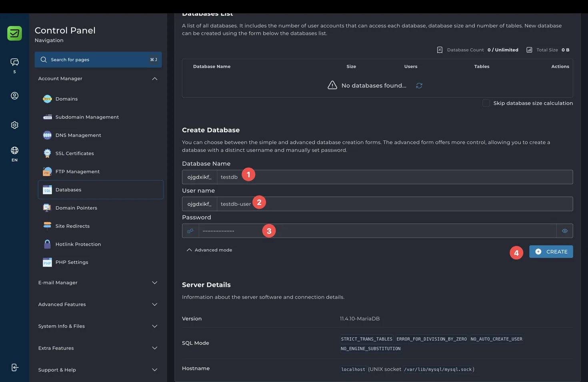Click the 11.4.10-MariaDB version value
588x382 pixels.
(x=360, y=319)
